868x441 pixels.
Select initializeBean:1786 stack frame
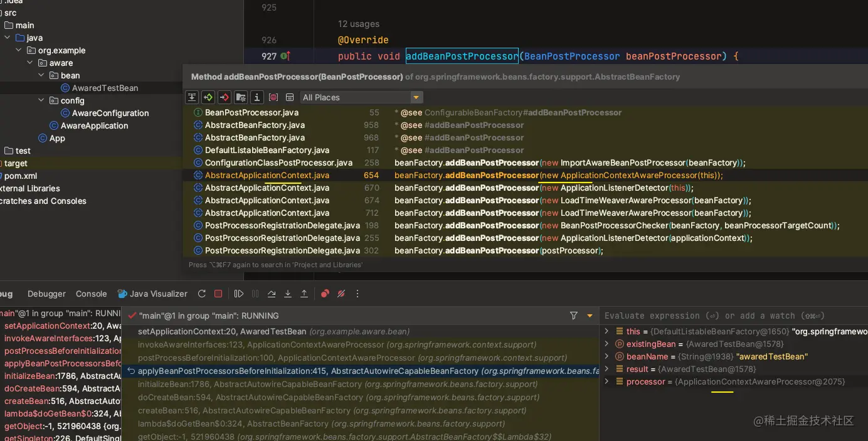[361, 384]
